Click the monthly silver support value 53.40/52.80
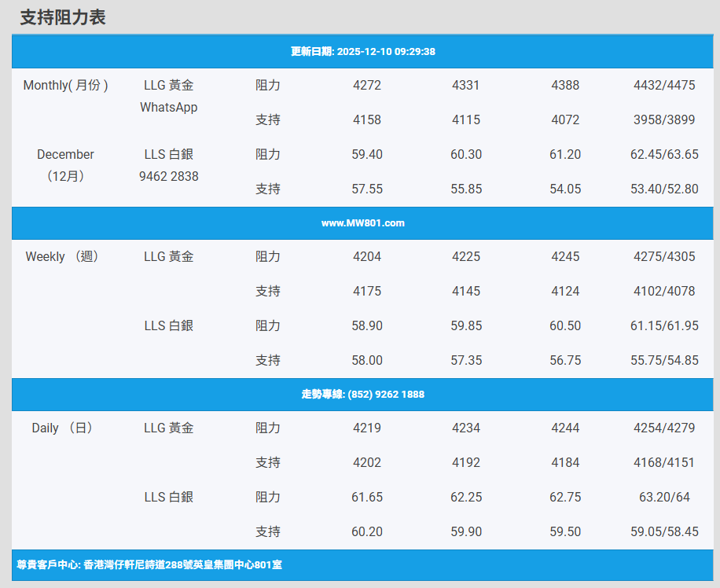This screenshot has width=720, height=588. click(x=664, y=189)
